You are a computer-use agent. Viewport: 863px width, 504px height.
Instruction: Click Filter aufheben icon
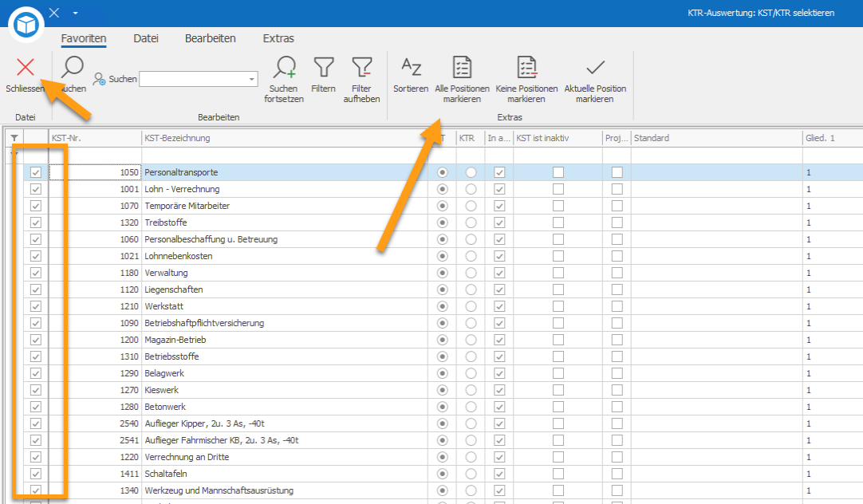361,69
